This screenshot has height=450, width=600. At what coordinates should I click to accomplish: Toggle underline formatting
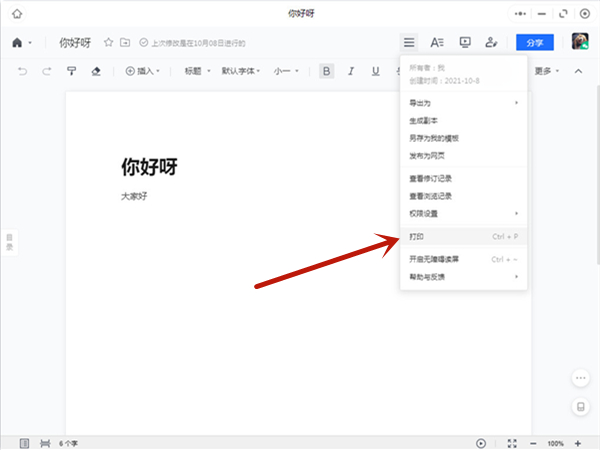[x=376, y=71]
